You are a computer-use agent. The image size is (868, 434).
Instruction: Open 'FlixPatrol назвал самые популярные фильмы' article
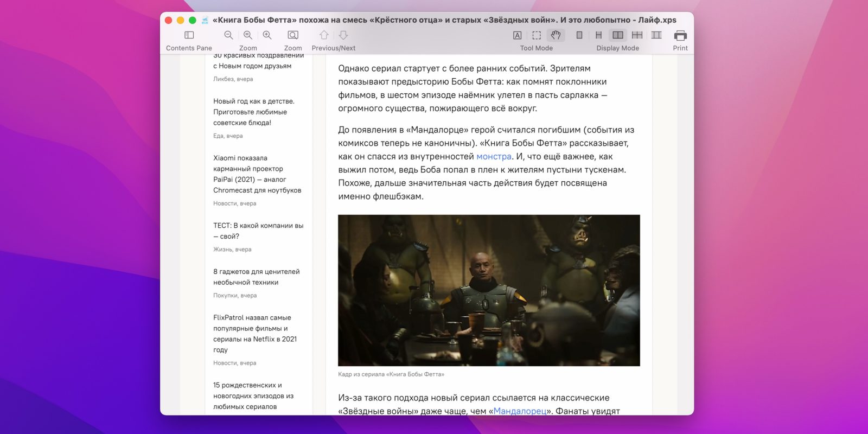click(255, 334)
